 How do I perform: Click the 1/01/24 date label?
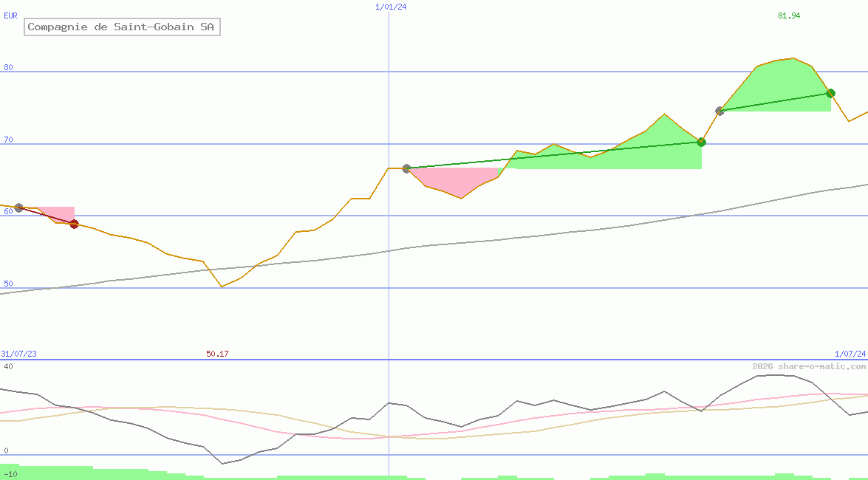point(391,7)
